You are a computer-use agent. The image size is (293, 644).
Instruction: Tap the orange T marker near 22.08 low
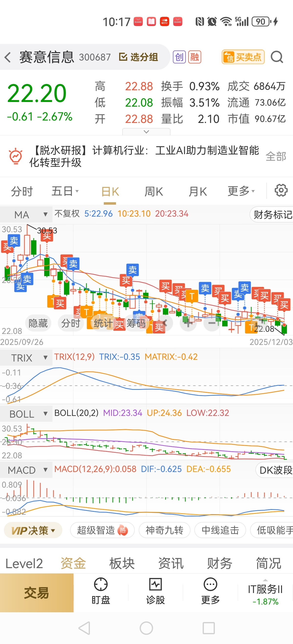(251, 327)
